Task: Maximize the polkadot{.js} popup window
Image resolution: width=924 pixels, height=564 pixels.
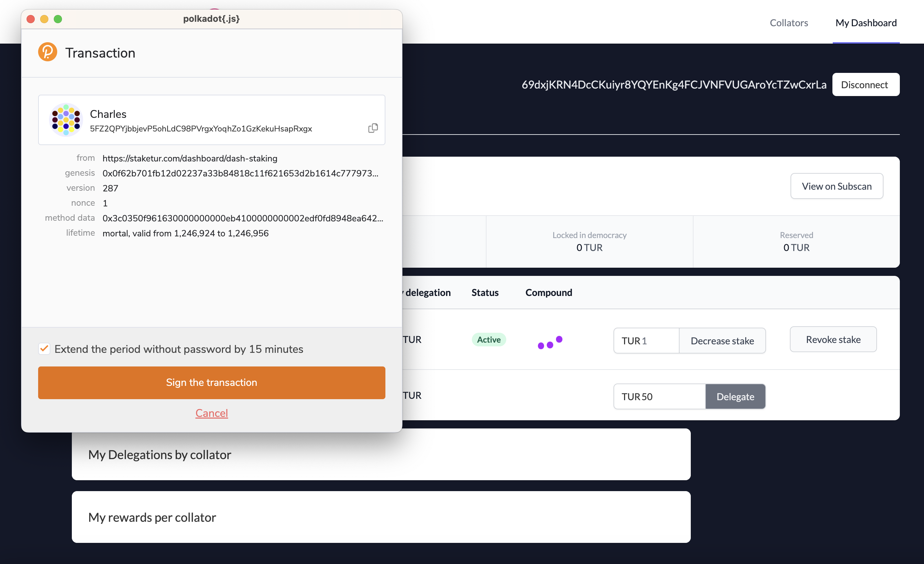Action: [x=58, y=19]
